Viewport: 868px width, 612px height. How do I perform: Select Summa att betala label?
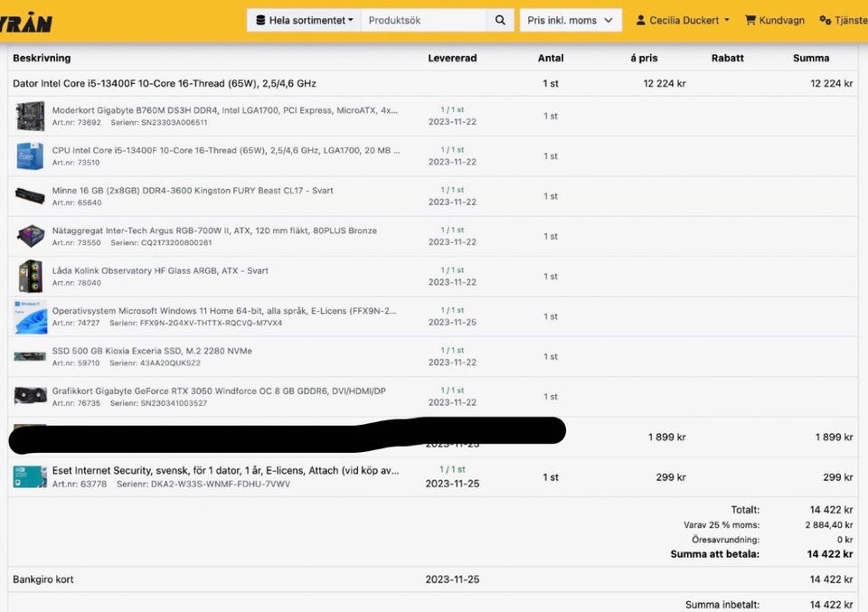pos(714,554)
